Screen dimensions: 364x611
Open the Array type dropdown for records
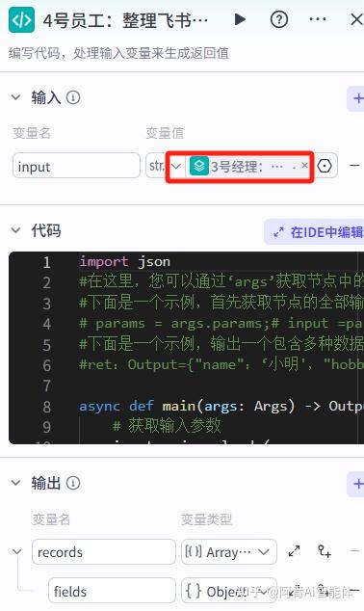click(229, 552)
